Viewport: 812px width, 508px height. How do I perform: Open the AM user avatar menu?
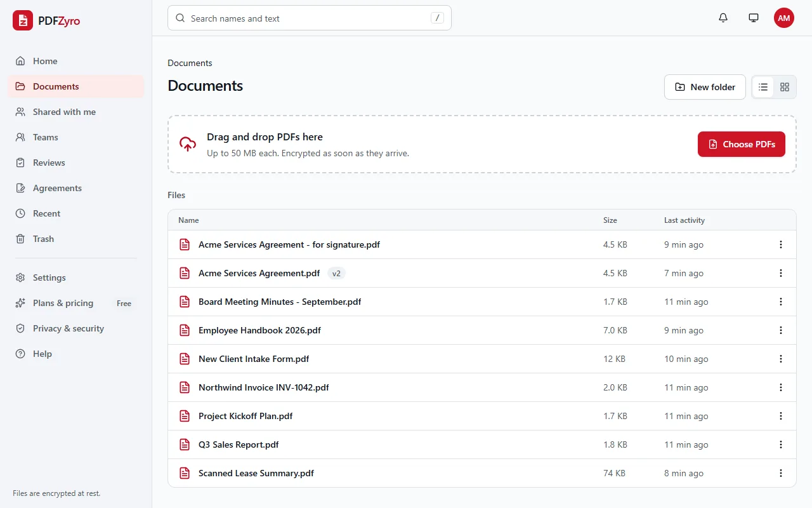point(784,18)
